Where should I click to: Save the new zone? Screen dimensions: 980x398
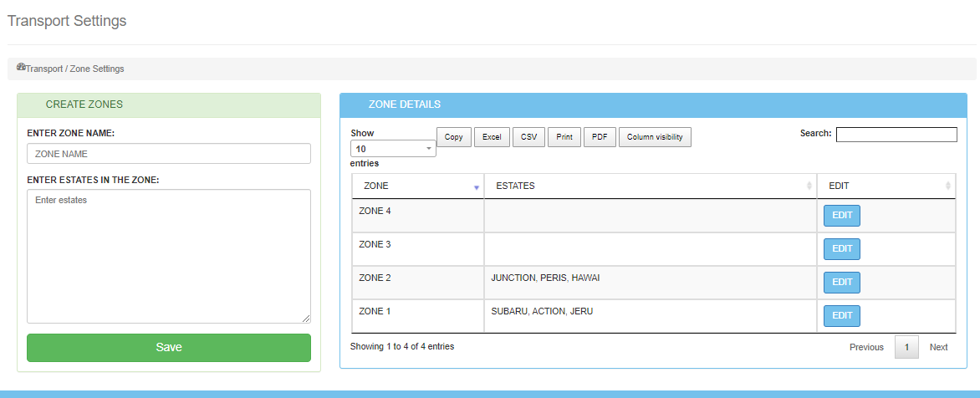(169, 348)
